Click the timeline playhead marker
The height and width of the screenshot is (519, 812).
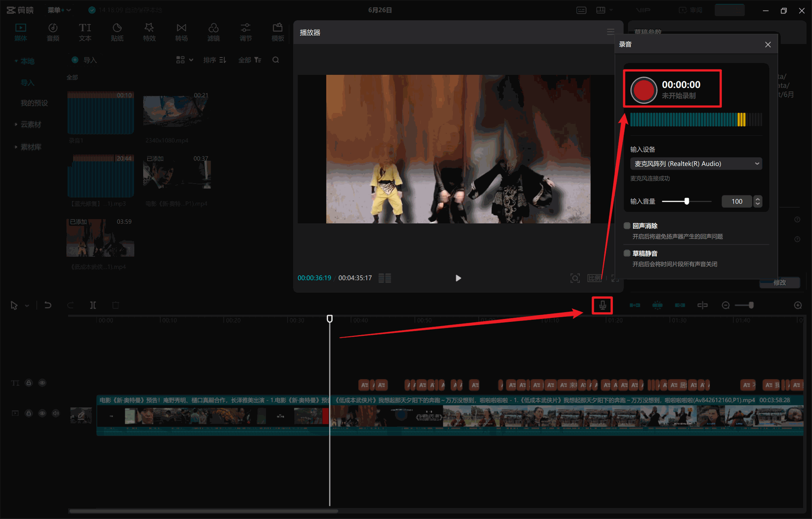tap(329, 319)
